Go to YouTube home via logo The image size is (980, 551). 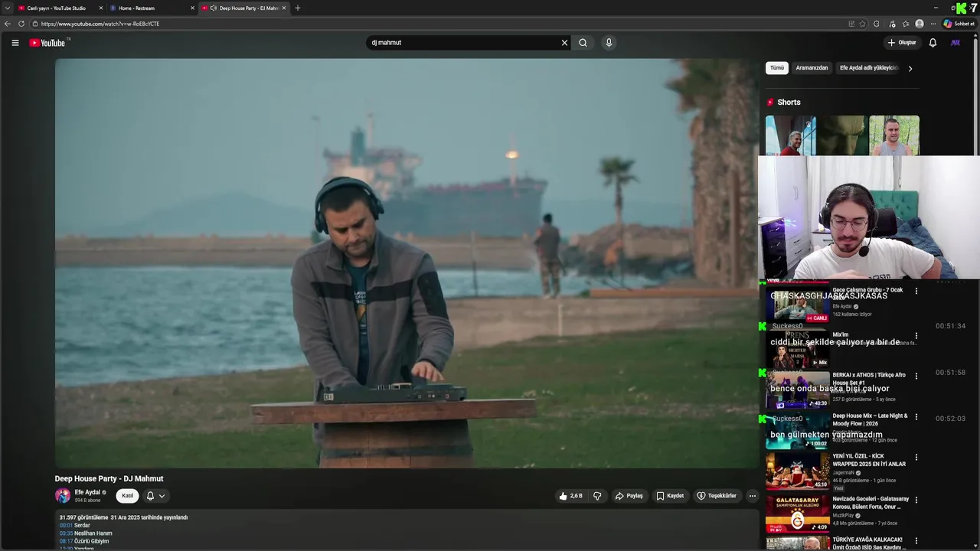pos(47,43)
